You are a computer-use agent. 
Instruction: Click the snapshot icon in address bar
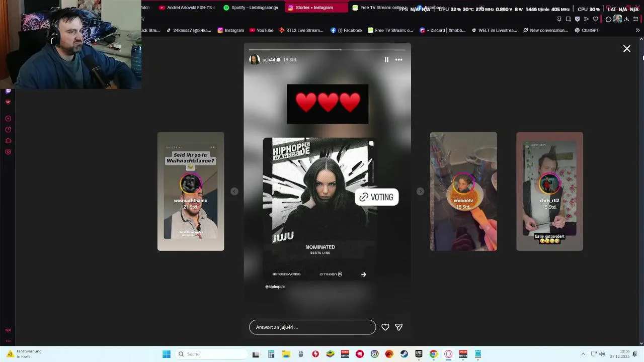568,19
